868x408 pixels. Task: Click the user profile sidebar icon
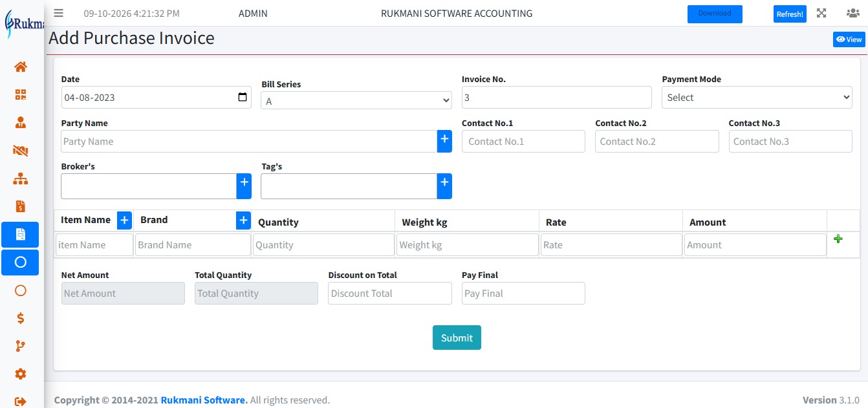(21, 122)
